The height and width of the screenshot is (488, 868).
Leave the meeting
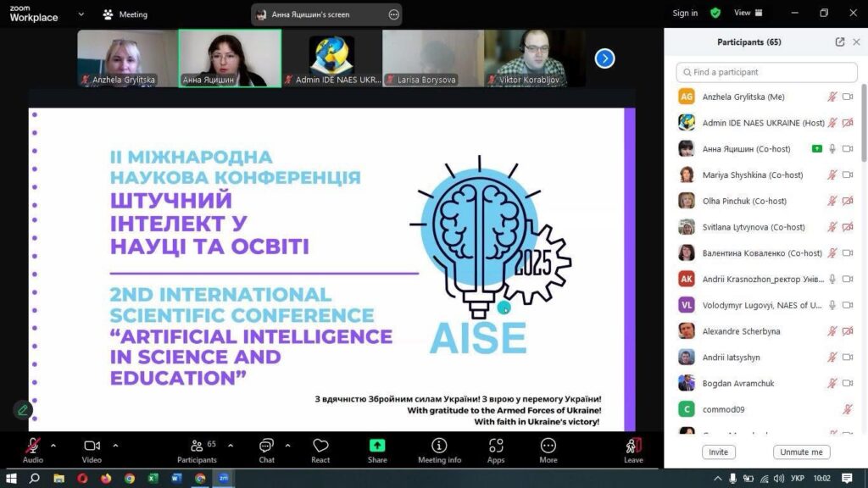[633, 449]
